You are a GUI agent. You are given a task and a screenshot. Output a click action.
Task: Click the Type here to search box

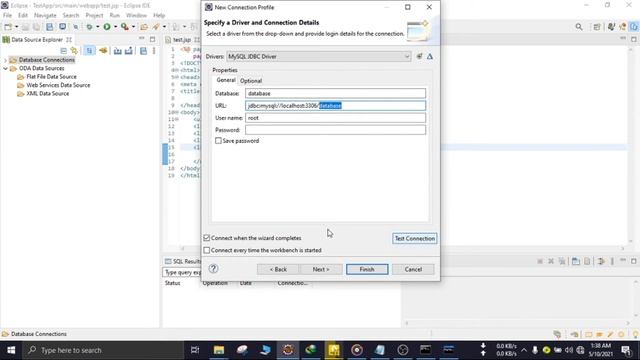(x=104, y=350)
